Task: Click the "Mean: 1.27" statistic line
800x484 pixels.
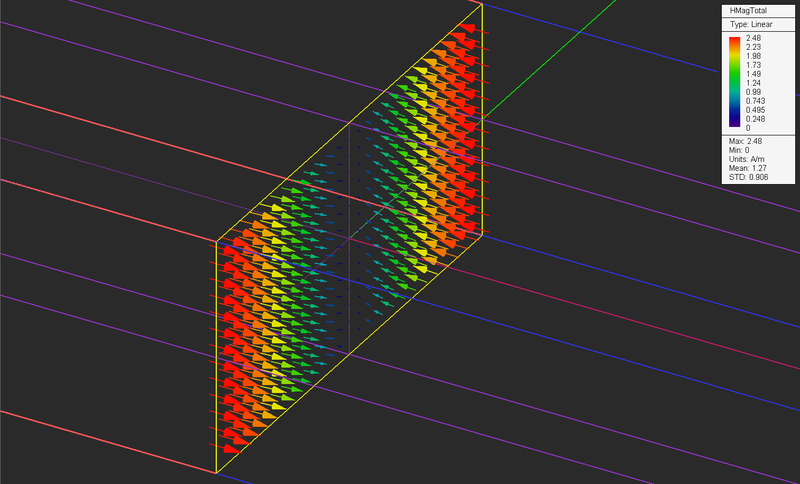Action: [746, 168]
